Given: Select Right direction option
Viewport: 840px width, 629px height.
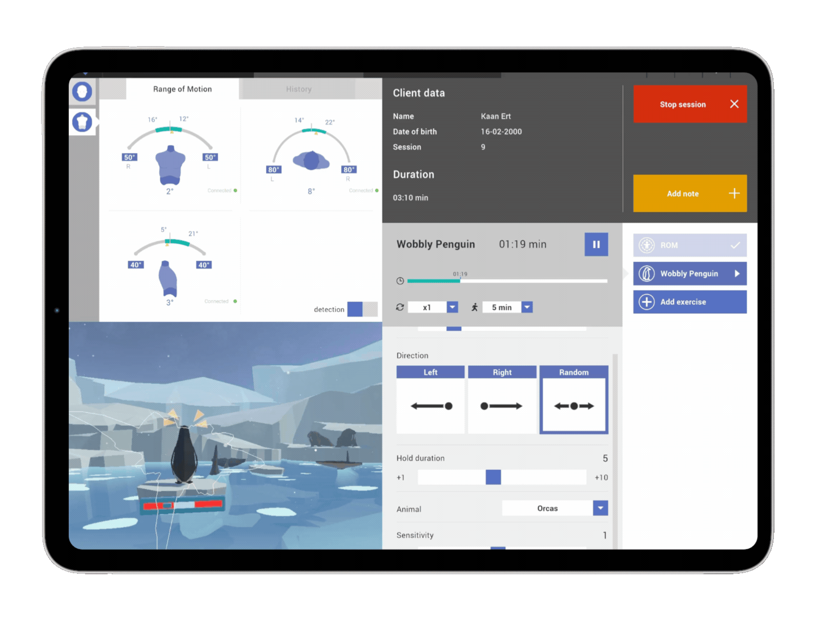Looking at the screenshot, I should click(x=502, y=400).
